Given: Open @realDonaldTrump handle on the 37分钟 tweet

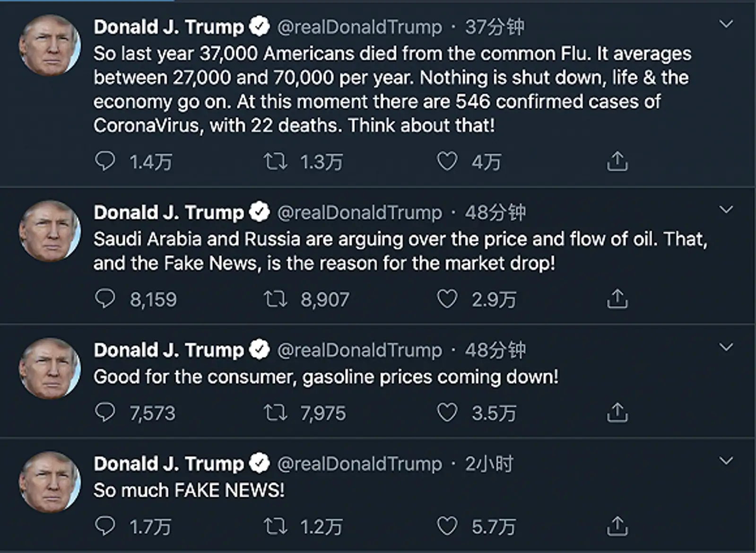Looking at the screenshot, I should [x=359, y=27].
